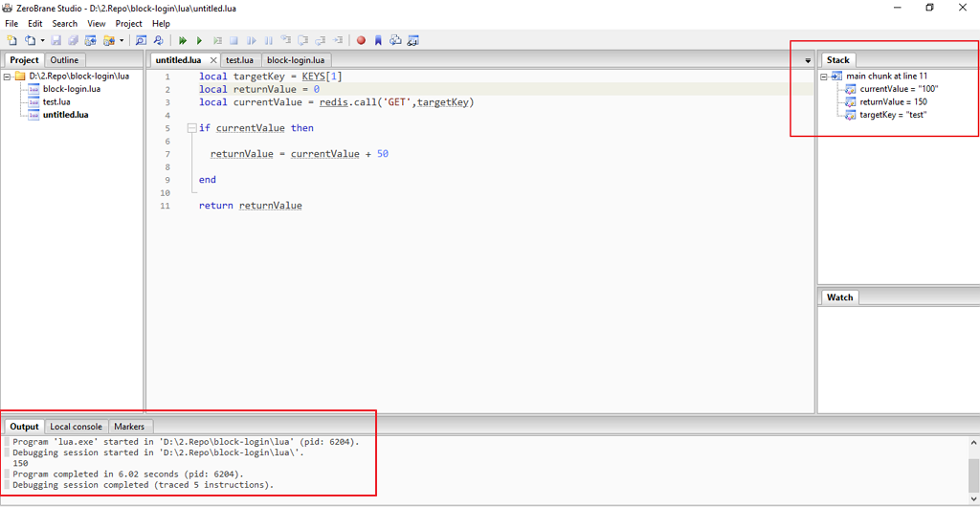This screenshot has width=980, height=507.
Task: Click the New file toolbar icon
Action: point(12,40)
